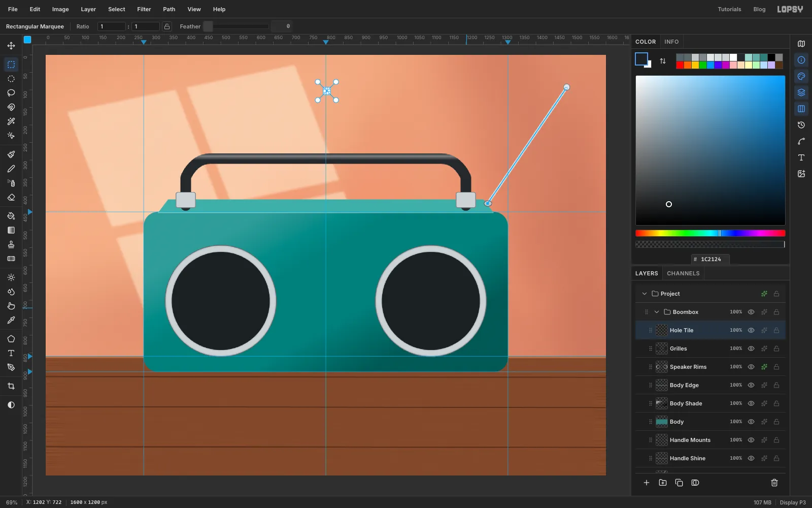
Task: Open the History panel icon
Action: 801,125
